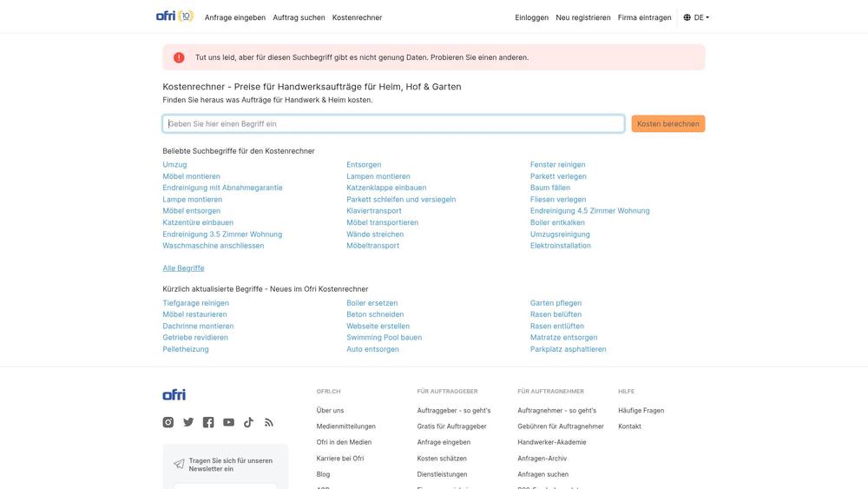Open Möbel montieren cost link
This screenshot has height=489, width=868.
[x=192, y=176]
